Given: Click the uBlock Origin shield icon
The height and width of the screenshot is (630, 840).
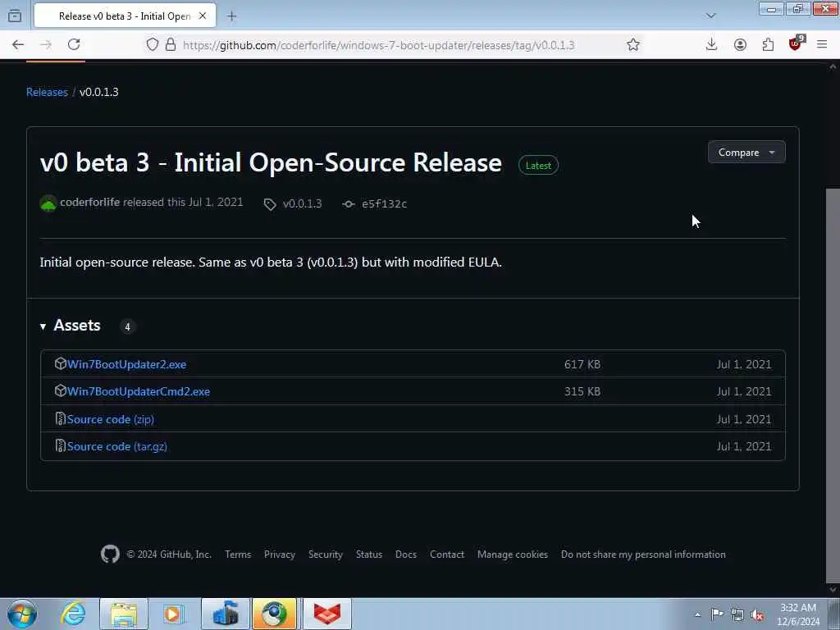Looking at the screenshot, I should pos(796,43).
